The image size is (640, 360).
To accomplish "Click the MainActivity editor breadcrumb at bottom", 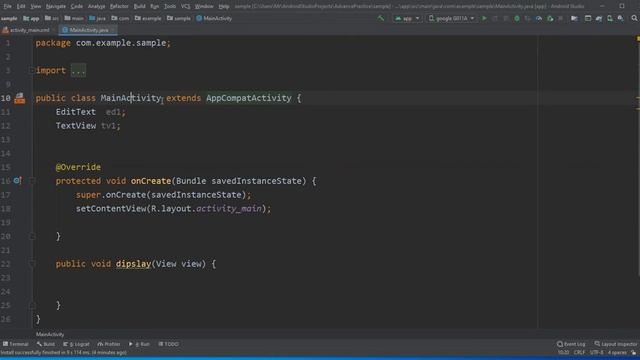I will click(50, 334).
